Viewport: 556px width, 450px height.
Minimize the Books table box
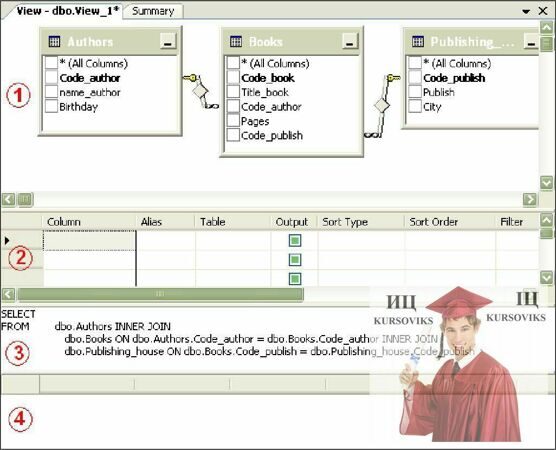tap(350, 41)
